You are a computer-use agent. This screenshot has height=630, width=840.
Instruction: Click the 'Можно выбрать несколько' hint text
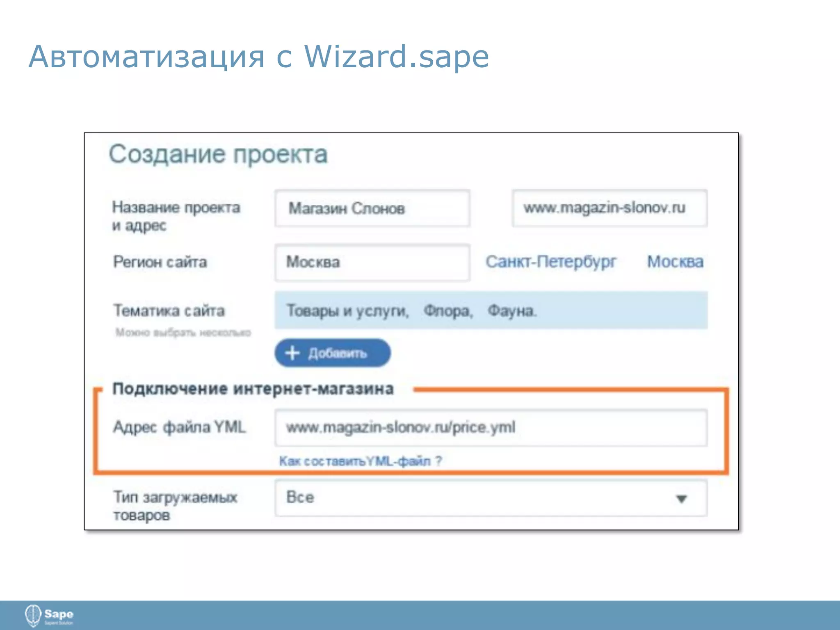coord(183,332)
